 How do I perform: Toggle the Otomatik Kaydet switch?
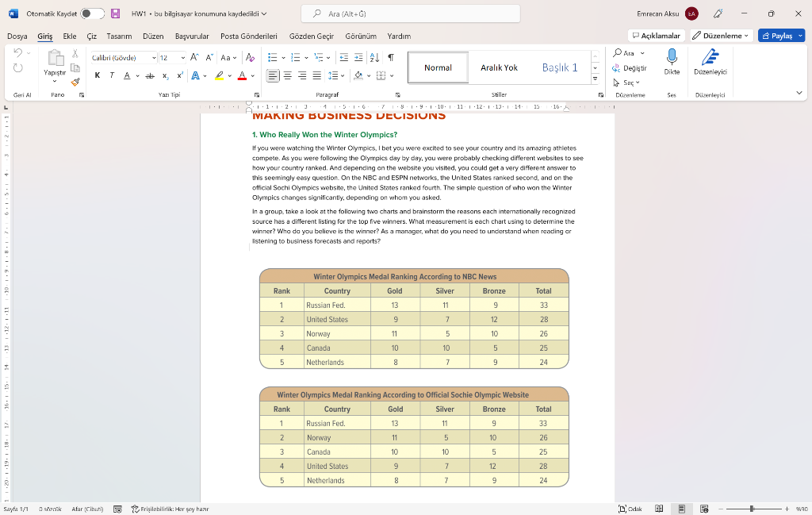click(92, 13)
